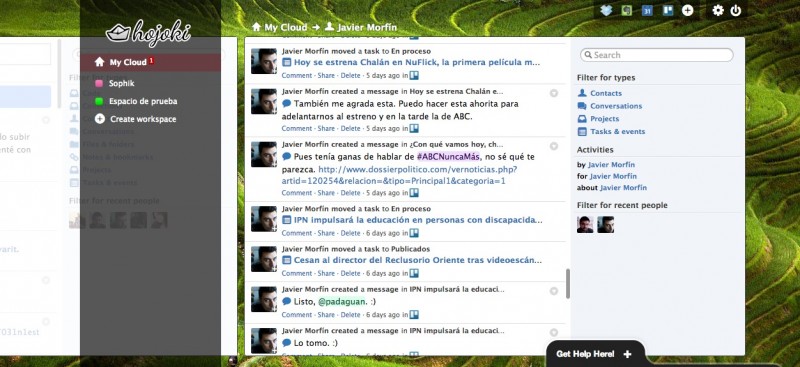Open the Evernote app icon in top bar
The image size is (800, 367).
627,10
